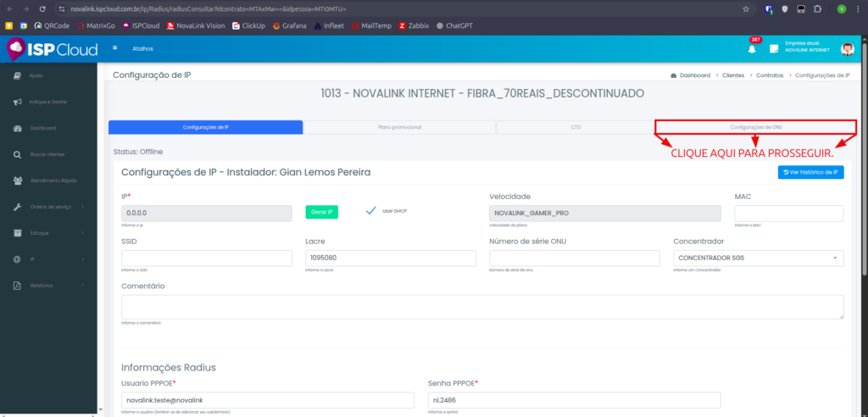
Task: Open Ajuda in the sidebar
Action: coord(36,76)
